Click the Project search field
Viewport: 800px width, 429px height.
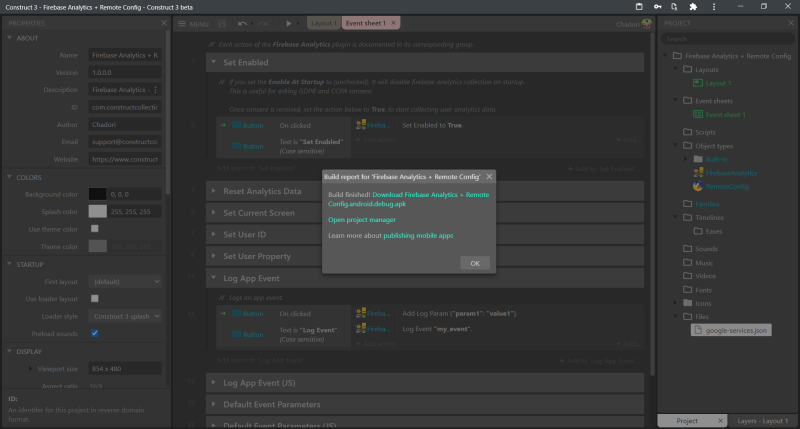coord(727,39)
